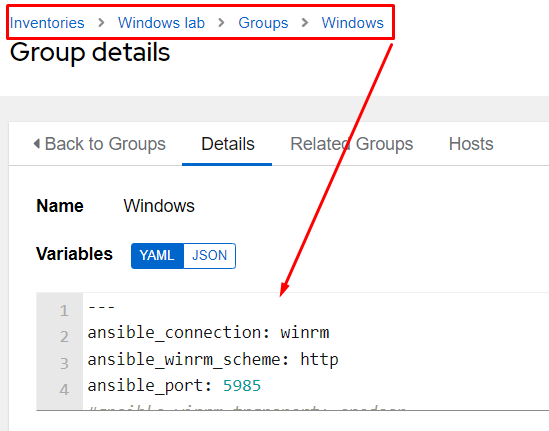Click the Windows name value
Screen dimensions: 549x431
pyautogui.click(x=159, y=206)
